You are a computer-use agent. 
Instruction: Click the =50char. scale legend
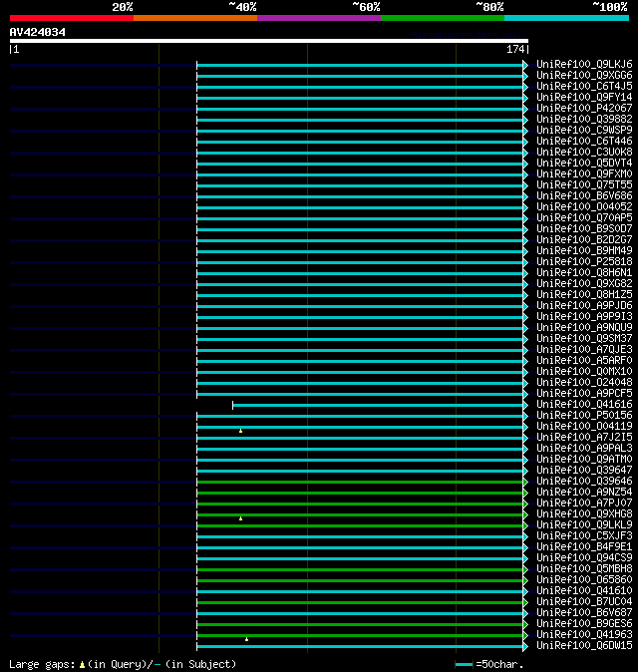click(x=489, y=665)
